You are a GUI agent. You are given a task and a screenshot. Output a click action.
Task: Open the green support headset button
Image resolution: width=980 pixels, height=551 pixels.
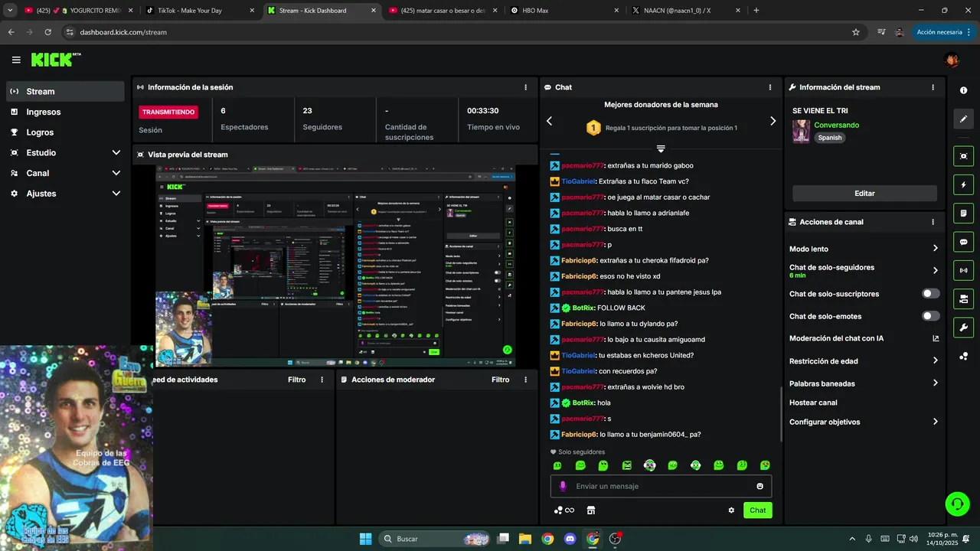coord(957,504)
